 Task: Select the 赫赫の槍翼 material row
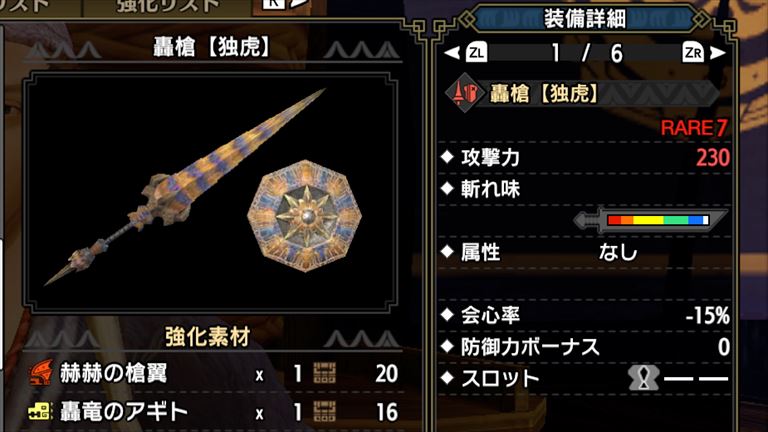click(214, 373)
